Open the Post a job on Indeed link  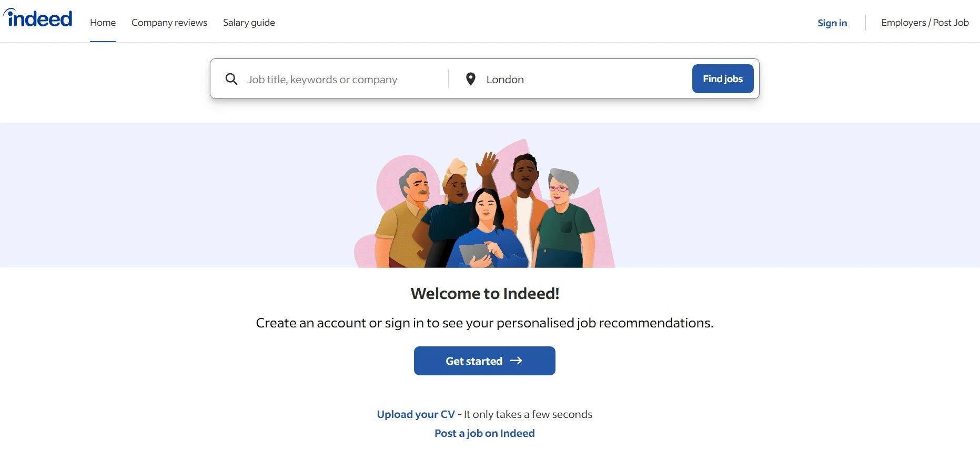[484, 433]
